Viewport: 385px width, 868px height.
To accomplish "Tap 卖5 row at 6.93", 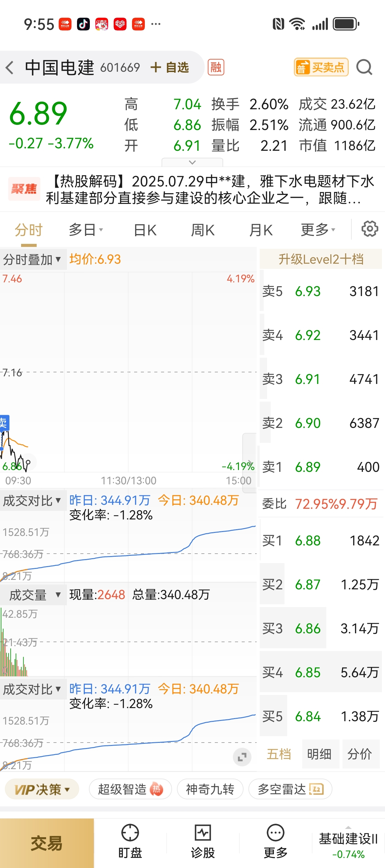I will click(321, 291).
